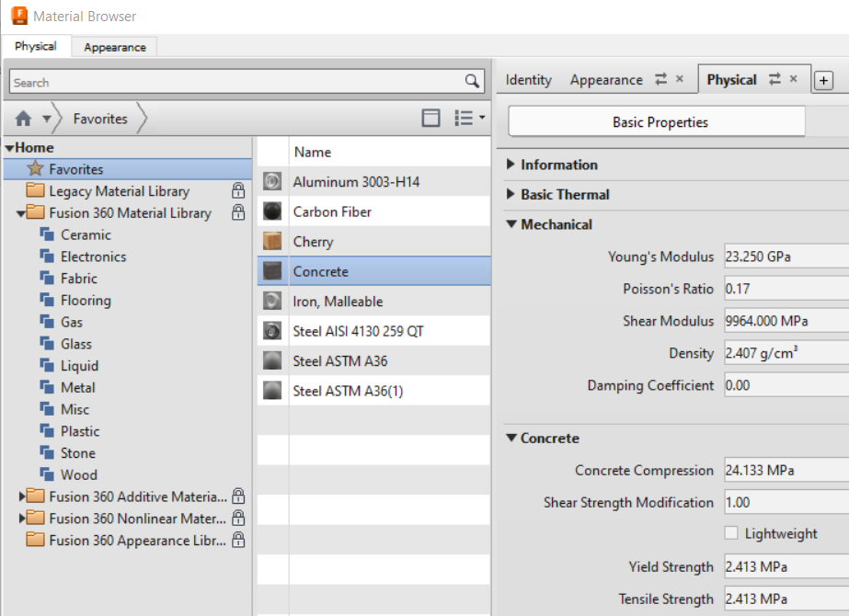
Task: Expand the Fusion 360 Nonlinear Materials node
Action: pos(22,518)
